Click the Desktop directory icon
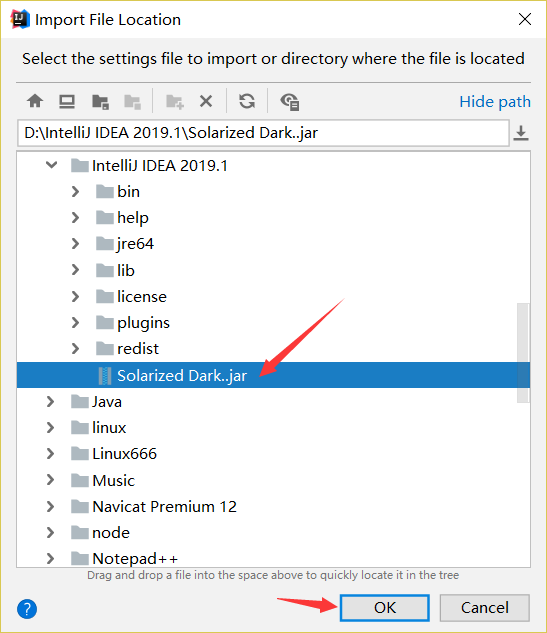The width and height of the screenshot is (547, 633). [67, 101]
